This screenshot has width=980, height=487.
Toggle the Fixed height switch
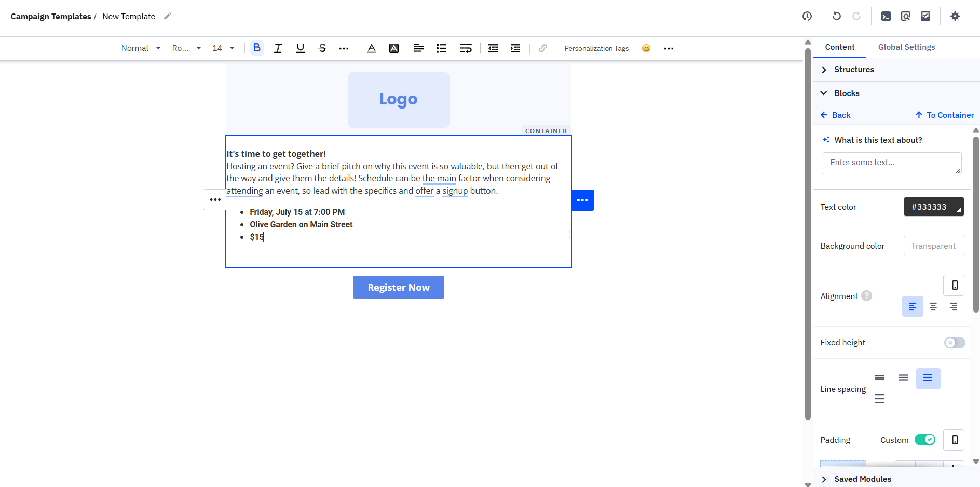tap(955, 343)
